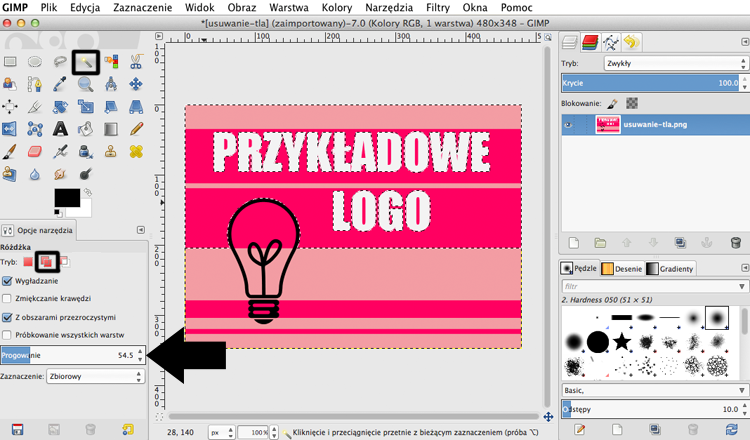Open the Opcje narzędzia panel menu arrow
This screenshot has height=440, width=750.
141,230
